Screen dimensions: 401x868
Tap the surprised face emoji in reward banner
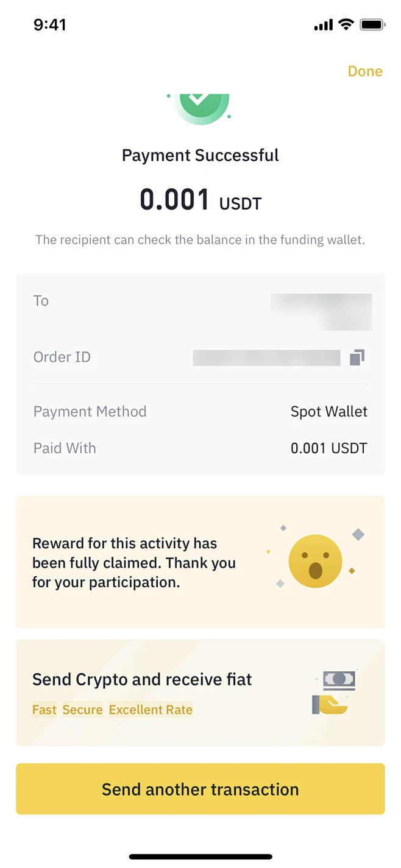point(314,560)
